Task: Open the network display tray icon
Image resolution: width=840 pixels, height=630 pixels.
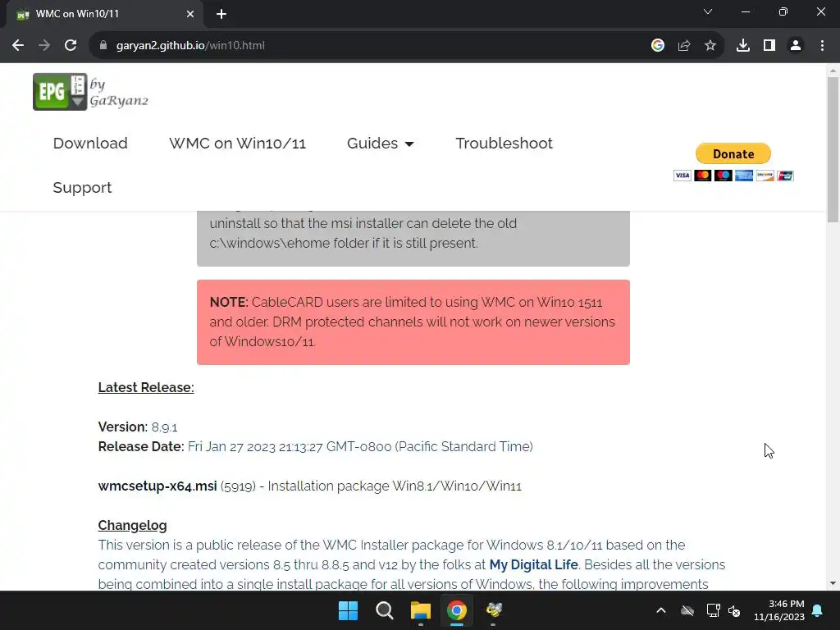Action: [x=713, y=610]
